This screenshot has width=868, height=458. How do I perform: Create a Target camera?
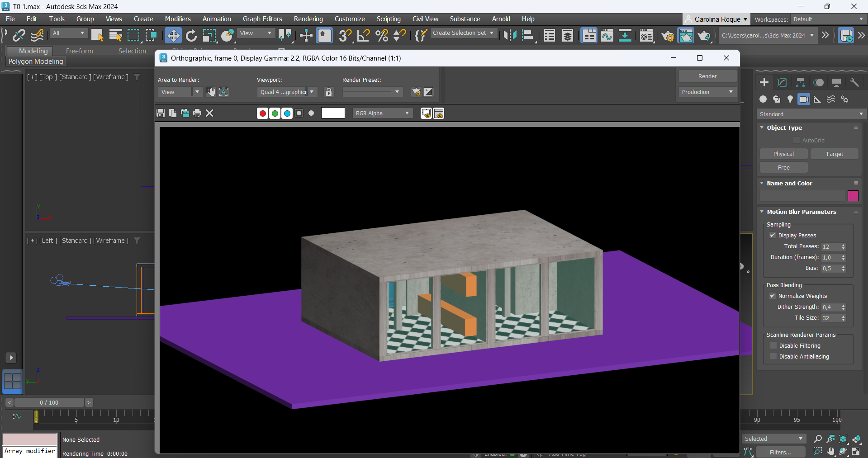click(834, 154)
